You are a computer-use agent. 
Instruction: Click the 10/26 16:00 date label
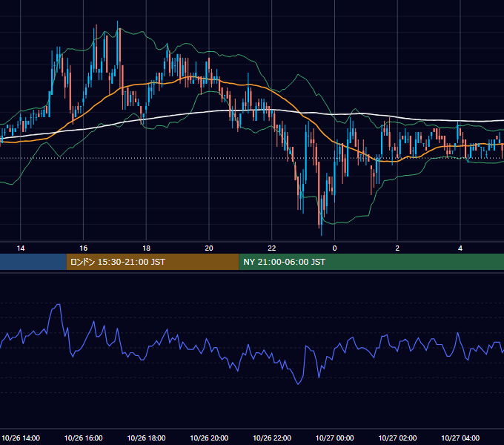84,438
